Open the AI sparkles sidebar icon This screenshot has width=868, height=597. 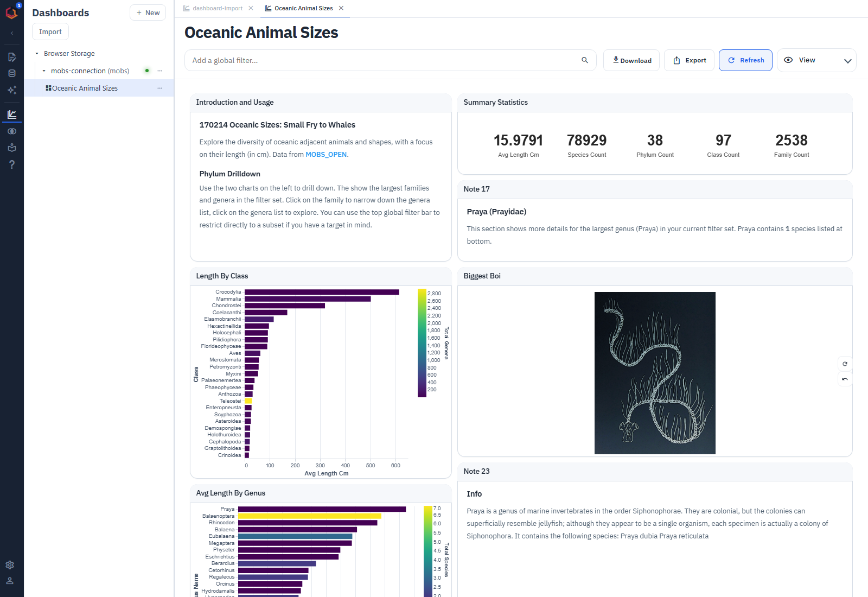[x=12, y=90]
